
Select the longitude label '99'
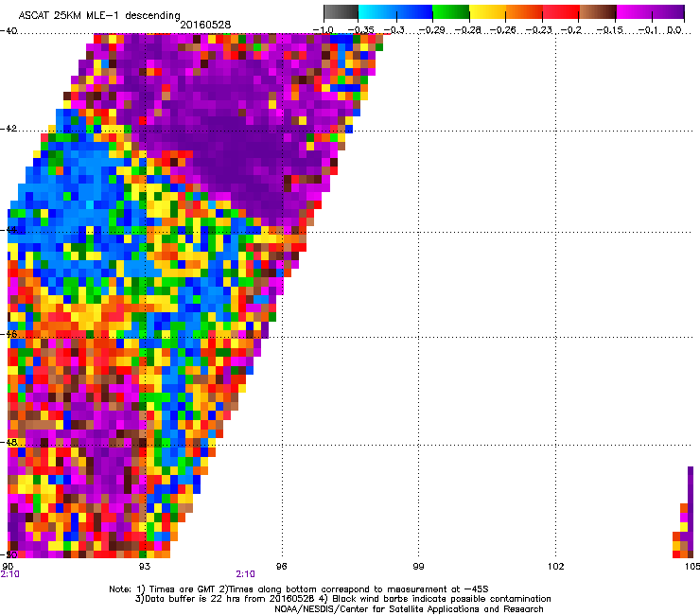(418, 567)
